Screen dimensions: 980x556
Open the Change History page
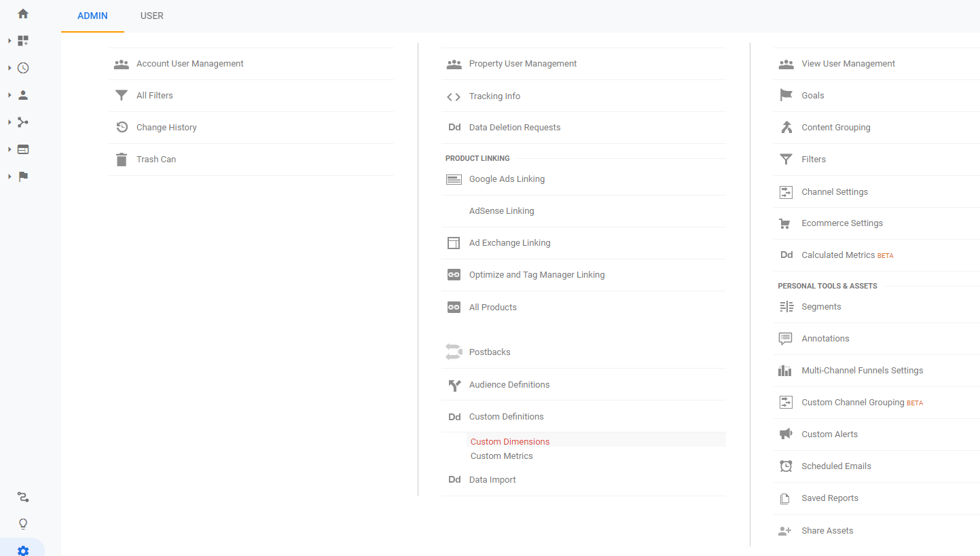(x=165, y=127)
